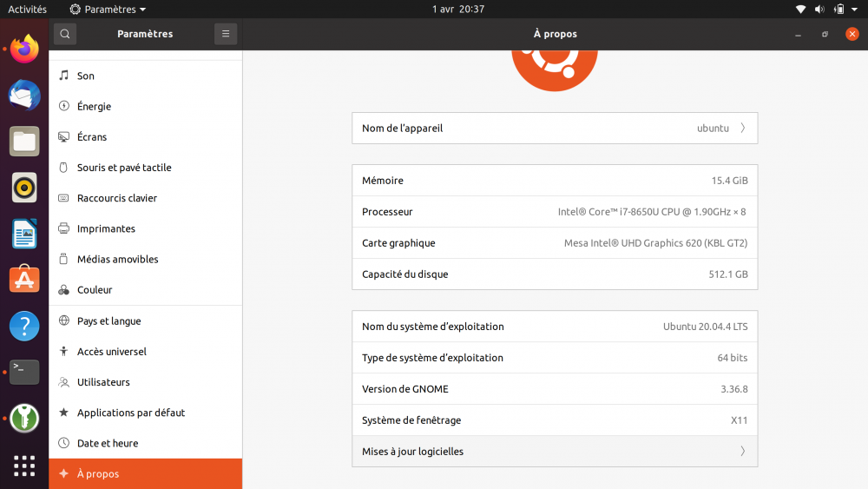Image resolution: width=868 pixels, height=489 pixels.
Task: Open Raccourcis clavier panel
Action: pyautogui.click(x=146, y=198)
